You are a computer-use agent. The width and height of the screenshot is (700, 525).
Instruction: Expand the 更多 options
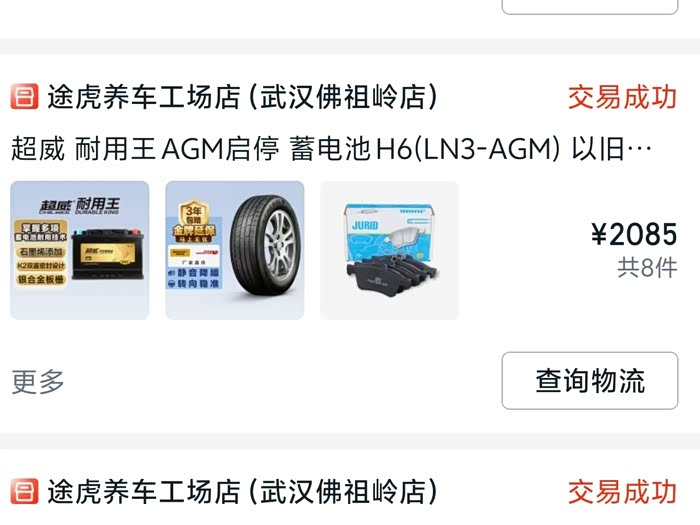click(38, 382)
